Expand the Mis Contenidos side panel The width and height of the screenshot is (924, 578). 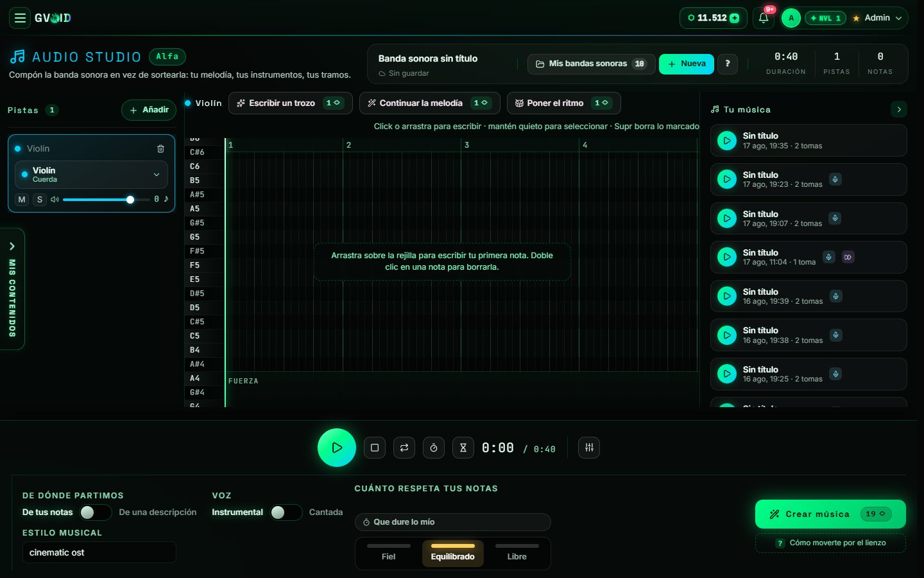coord(12,289)
